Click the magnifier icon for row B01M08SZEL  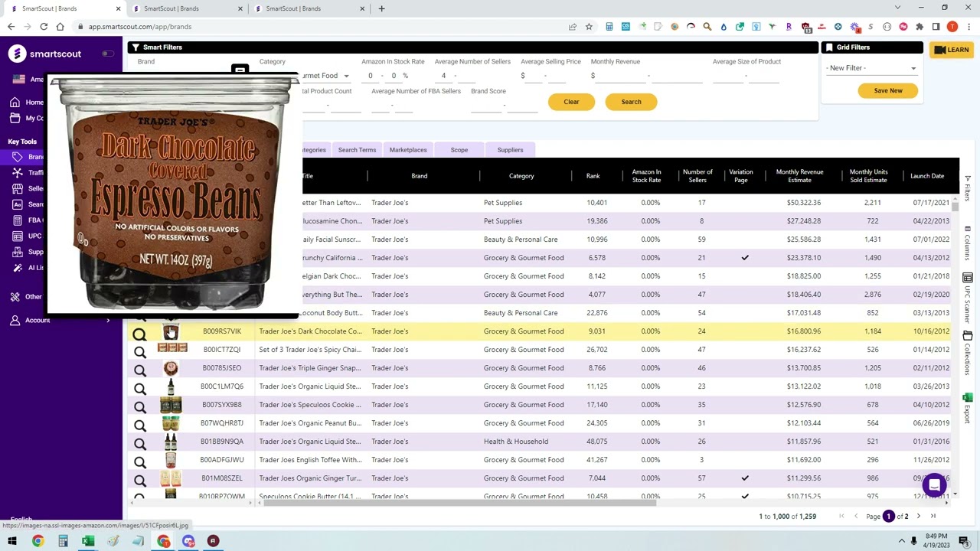(x=139, y=481)
